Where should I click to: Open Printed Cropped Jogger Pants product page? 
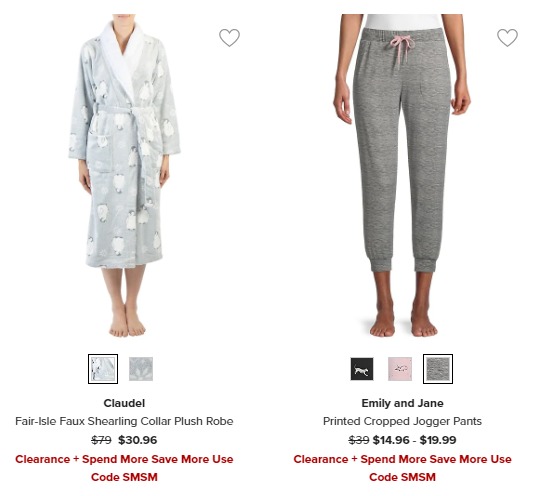(x=403, y=421)
